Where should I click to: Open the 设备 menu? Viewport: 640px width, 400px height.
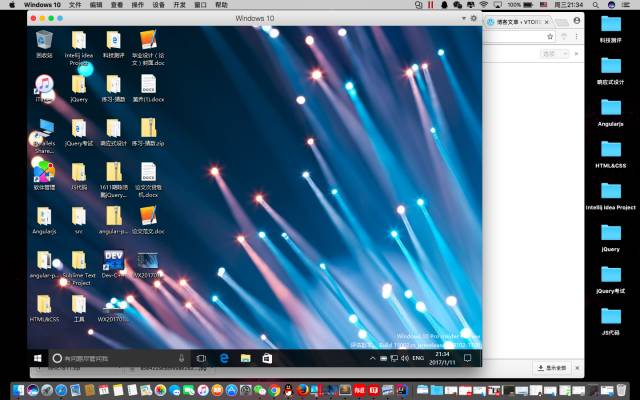coord(158,5)
